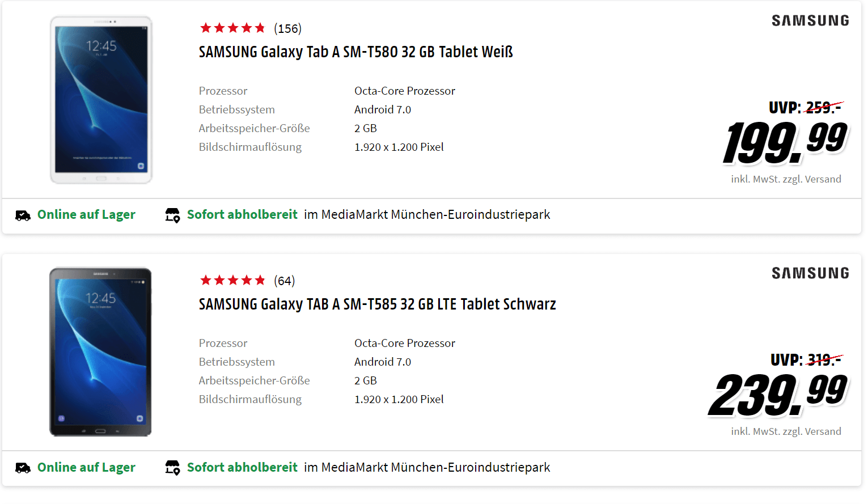868x504 pixels.
Task: Click the 199,99 price
Action: 785,143
